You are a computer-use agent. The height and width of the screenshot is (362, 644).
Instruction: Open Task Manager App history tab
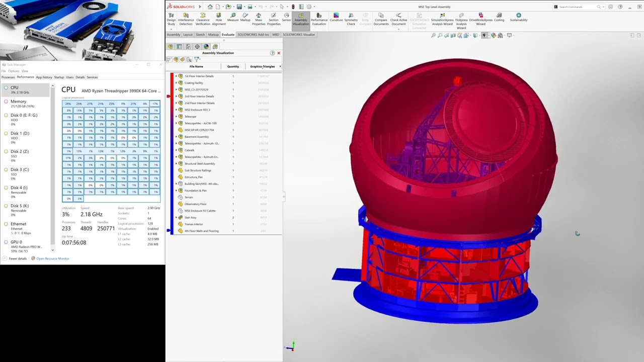(44, 77)
